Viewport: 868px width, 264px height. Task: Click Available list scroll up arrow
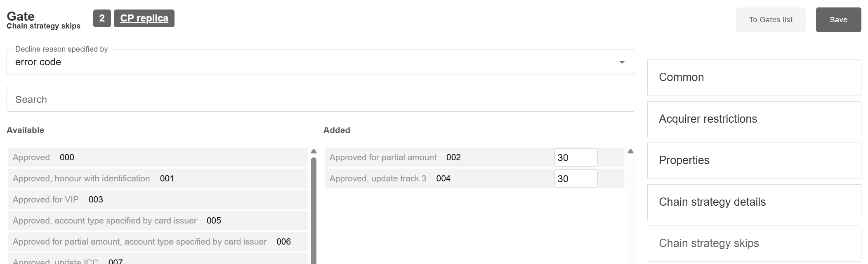pyautogui.click(x=314, y=151)
